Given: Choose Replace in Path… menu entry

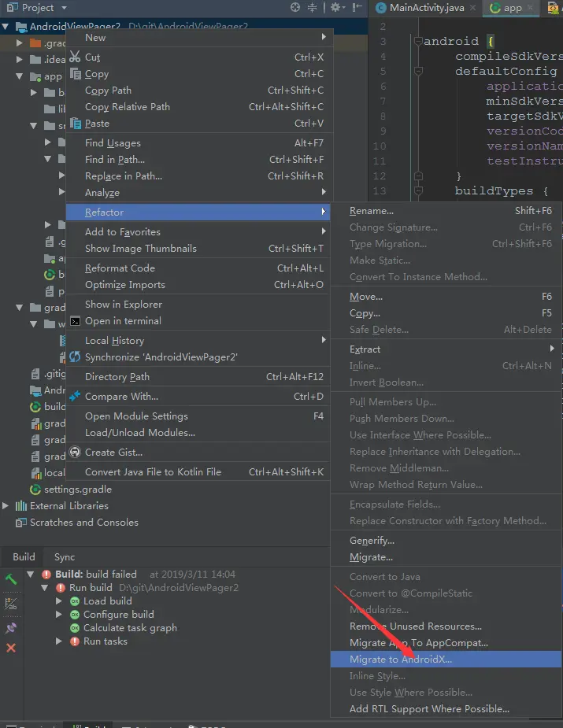Looking at the screenshot, I should [198, 176].
